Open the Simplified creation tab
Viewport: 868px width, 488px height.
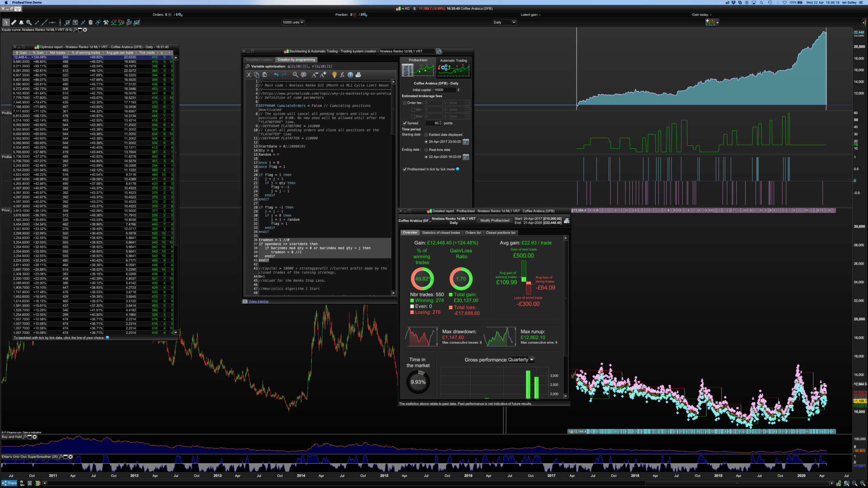tap(259, 60)
